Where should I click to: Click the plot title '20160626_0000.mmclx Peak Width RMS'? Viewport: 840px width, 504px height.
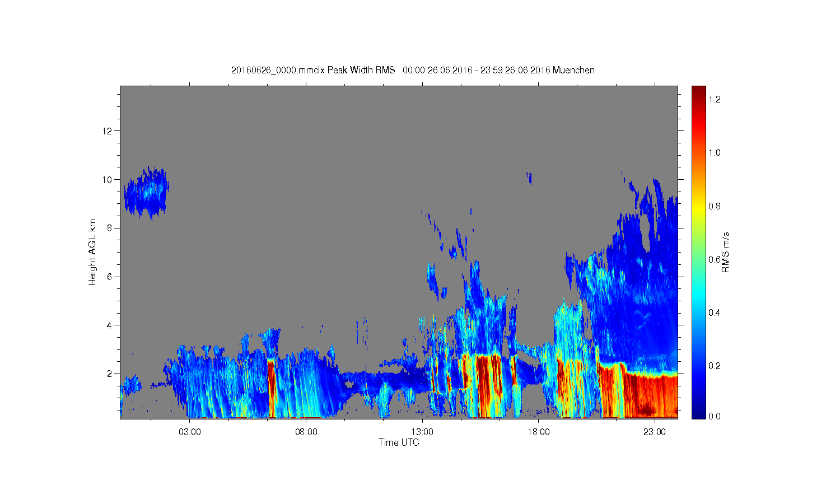pos(313,70)
